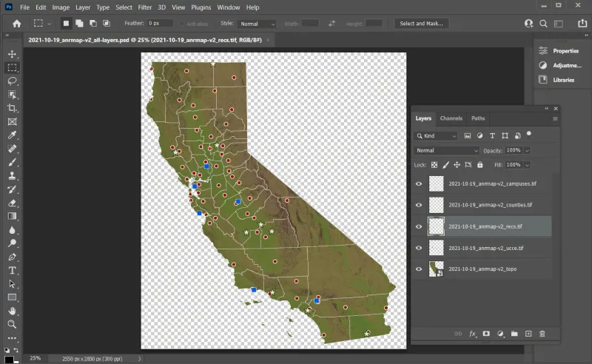This screenshot has height=364, width=592.
Task: Select the Move tool
Action: 12,54
